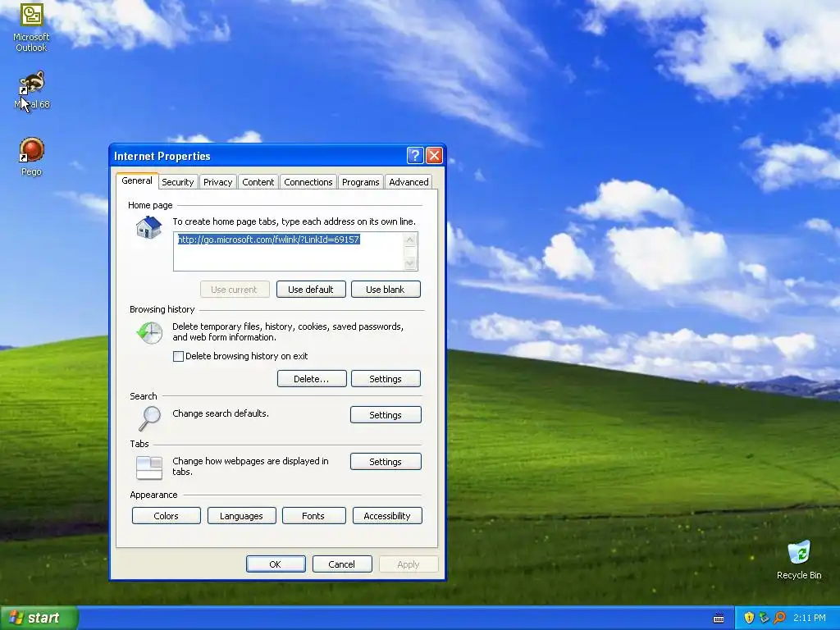The image size is (840, 630).
Task: Click the question mark help button
Action: point(415,155)
